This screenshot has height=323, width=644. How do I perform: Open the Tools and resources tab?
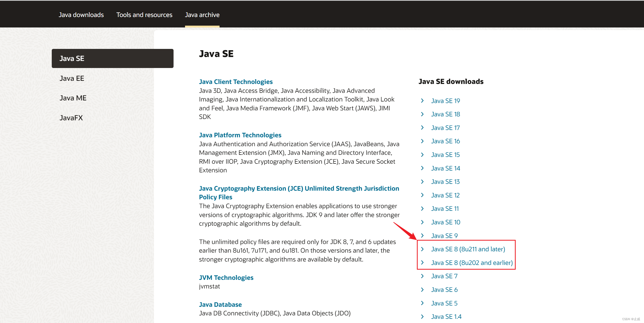pos(144,15)
